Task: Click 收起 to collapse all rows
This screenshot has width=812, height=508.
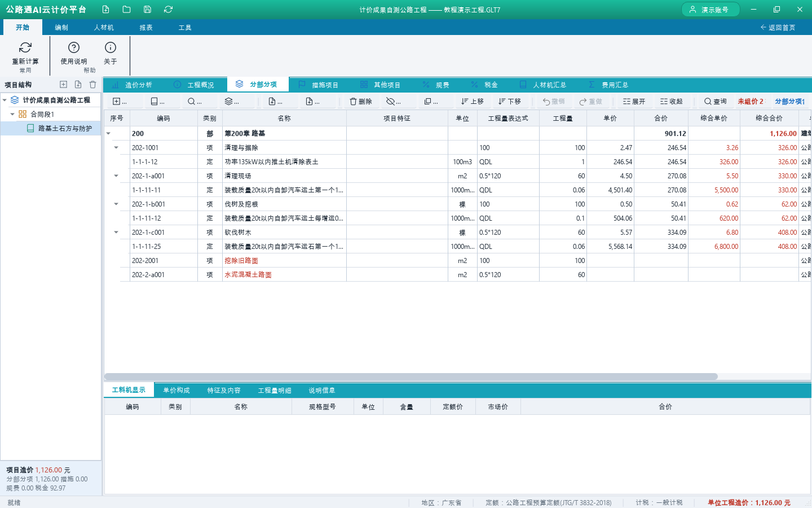Action: pos(672,102)
